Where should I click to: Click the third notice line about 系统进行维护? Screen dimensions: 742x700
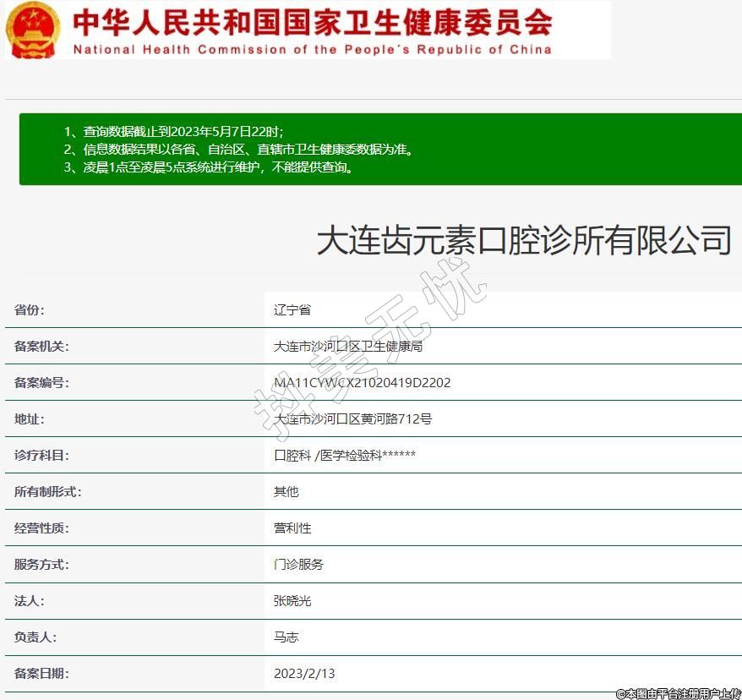click(x=208, y=167)
